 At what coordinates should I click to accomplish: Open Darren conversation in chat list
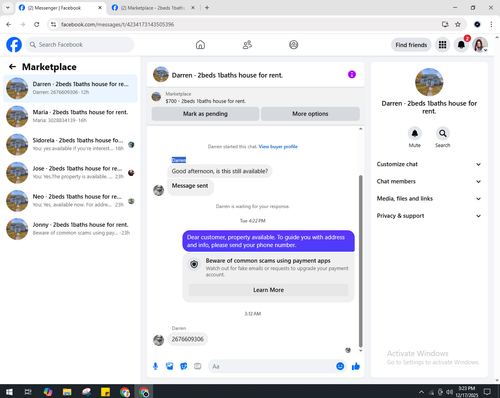(x=70, y=88)
